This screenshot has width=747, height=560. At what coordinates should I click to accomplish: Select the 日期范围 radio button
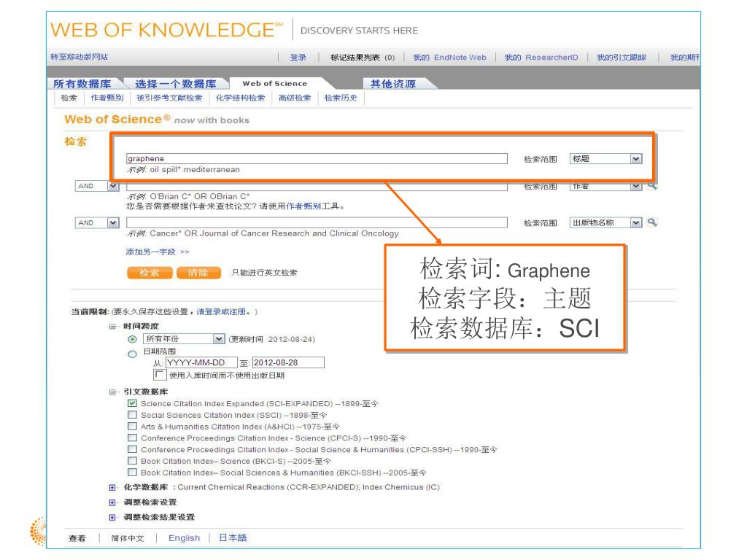(133, 354)
